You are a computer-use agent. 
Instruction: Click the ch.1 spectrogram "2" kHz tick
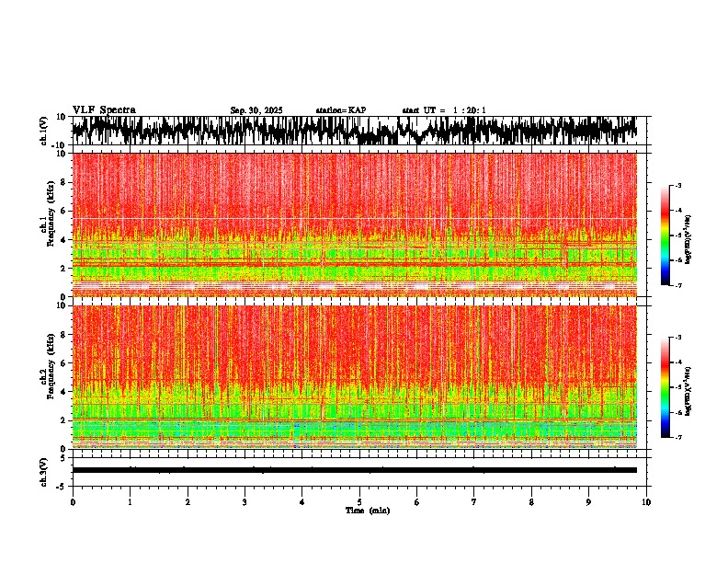coord(63,268)
